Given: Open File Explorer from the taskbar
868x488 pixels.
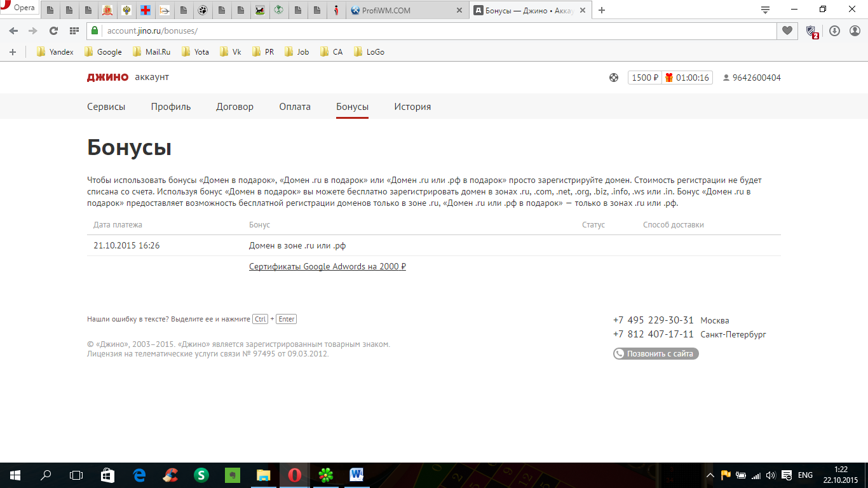Looking at the screenshot, I should pyautogui.click(x=263, y=475).
